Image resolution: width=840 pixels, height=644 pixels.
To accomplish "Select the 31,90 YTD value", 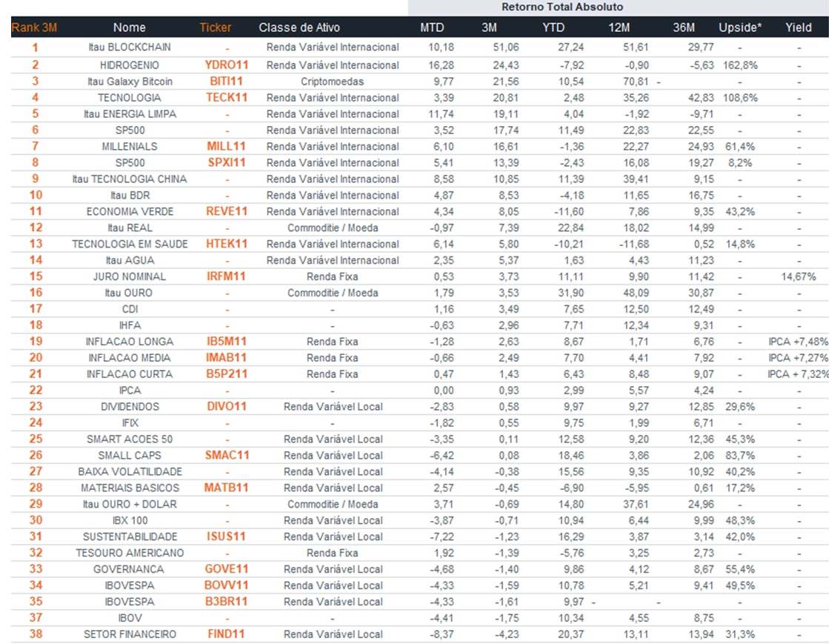I will pyautogui.click(x=570, y=293).
